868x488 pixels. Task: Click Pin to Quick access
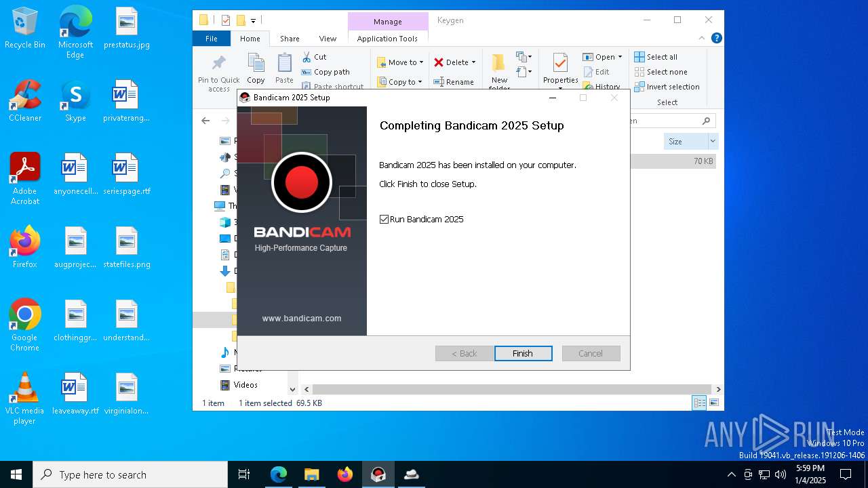tap(218, 73)
